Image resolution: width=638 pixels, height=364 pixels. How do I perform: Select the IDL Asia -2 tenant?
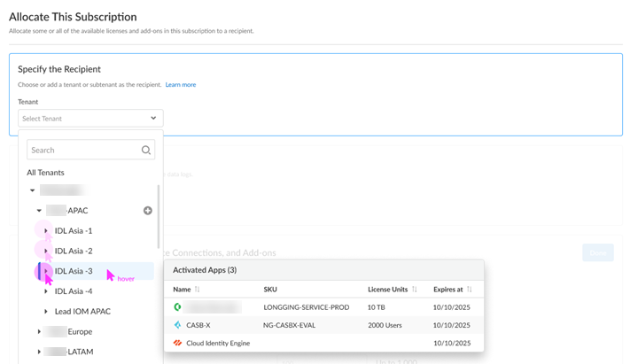coord(74,252)
